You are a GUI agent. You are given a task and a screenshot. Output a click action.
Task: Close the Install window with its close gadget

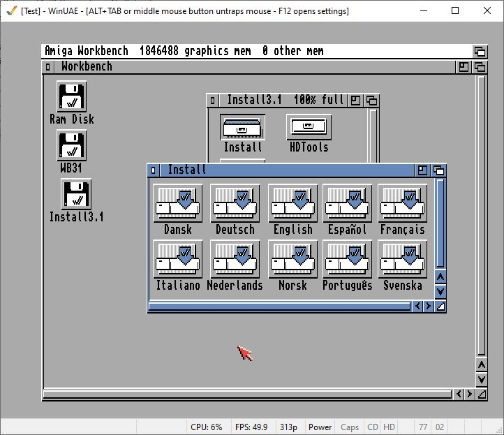tap(154, 170)
